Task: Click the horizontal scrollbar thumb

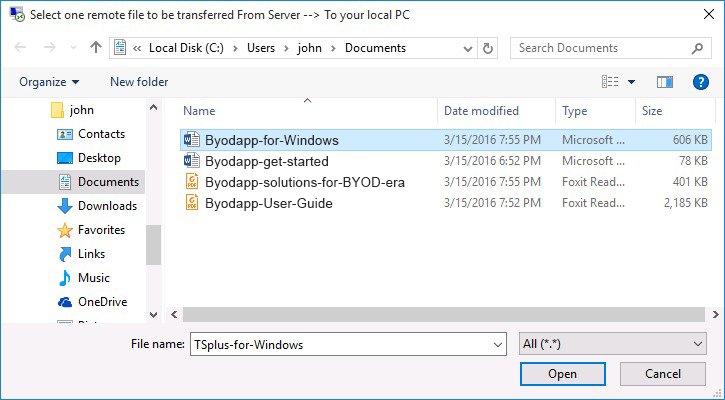Action: (x=444, y=314)
